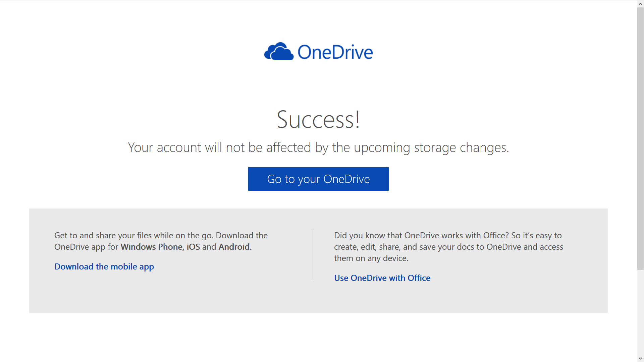Click the vertical scrollbar thumb
Viewport: 644px width, 362px height.
pos(640,138)
